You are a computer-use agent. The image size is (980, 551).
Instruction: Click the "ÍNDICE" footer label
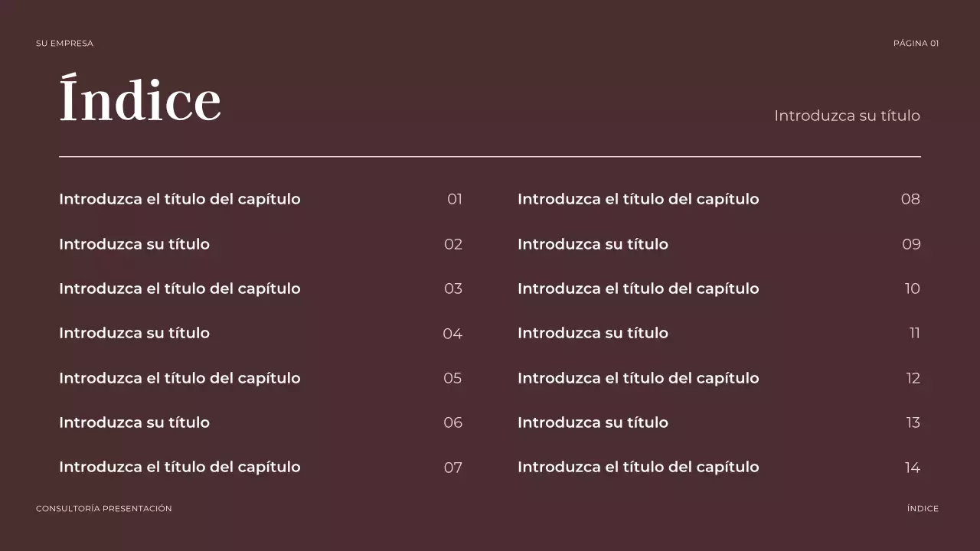(x=923, y=509)
